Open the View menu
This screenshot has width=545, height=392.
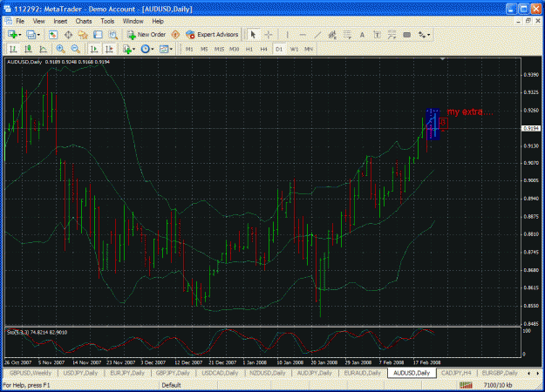[38, 21]
